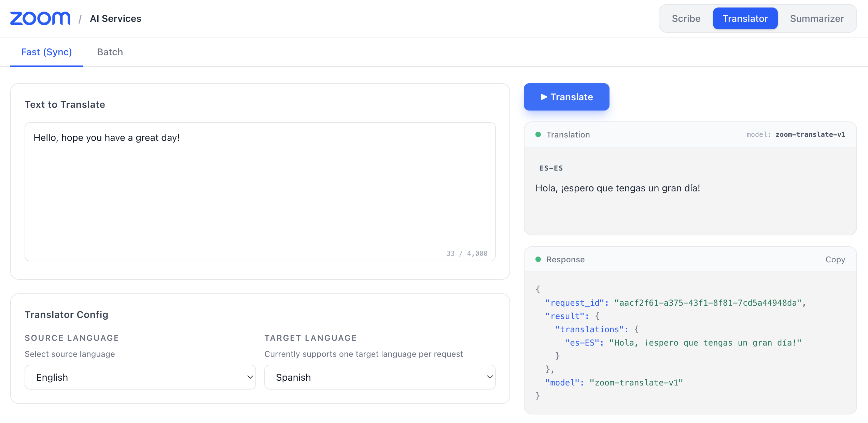Click the '"es-ES"' JSON translation line
The width and height of the screenshot is (868, 423).
[683, 343]
